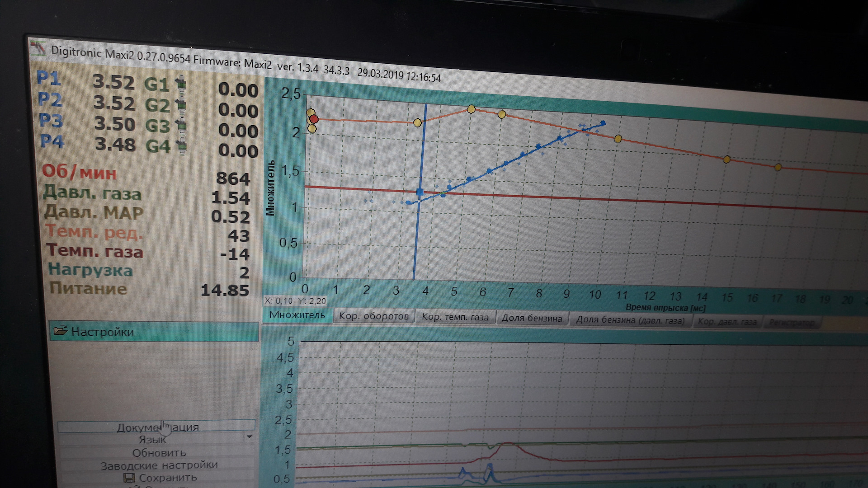Image resolution: width=868 pixels, height=488 pixels.
Task: Select the red multiplier point near zero
Action: pos(314,119)
